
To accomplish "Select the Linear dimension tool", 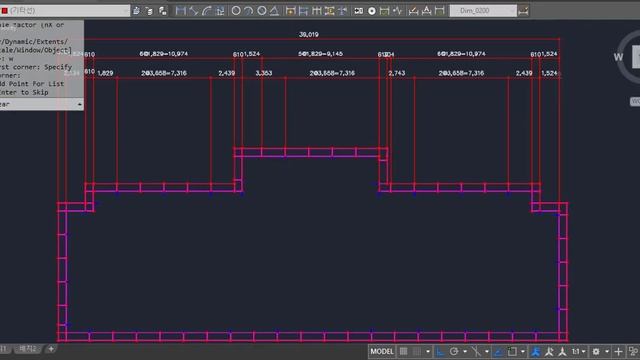I will click(180, 11).
